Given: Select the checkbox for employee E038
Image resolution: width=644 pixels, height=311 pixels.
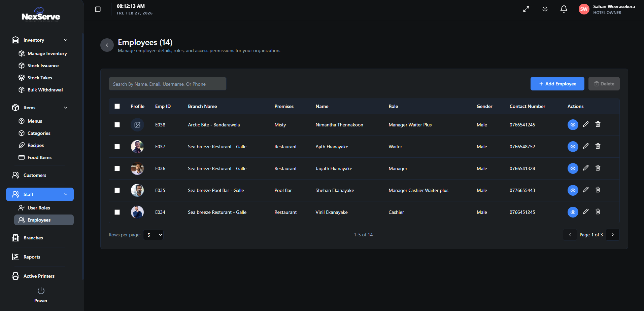Looking at the screenshot, I should (117, 125).
